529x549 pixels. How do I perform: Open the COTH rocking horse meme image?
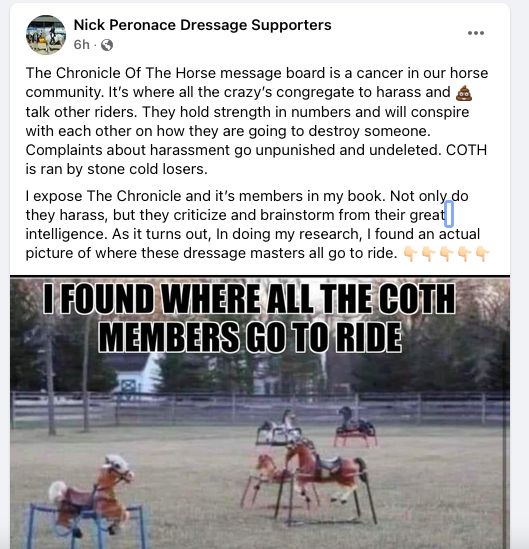[x=260, y=412]
